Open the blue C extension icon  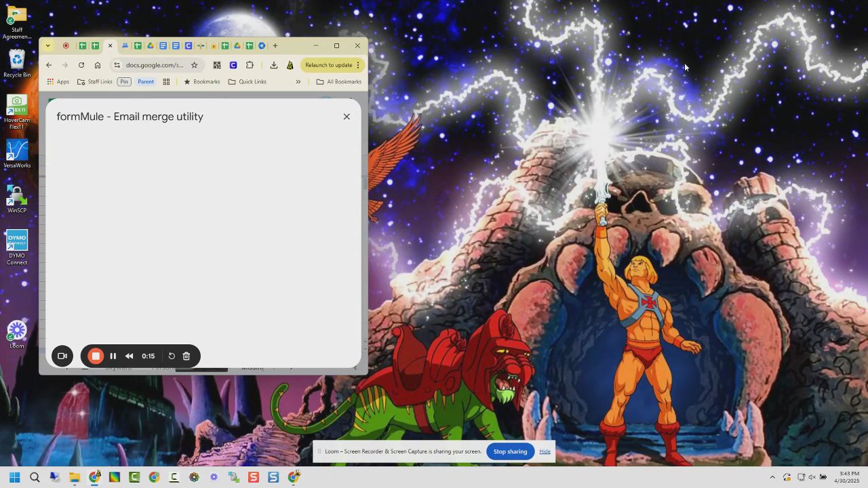[233, 65]
